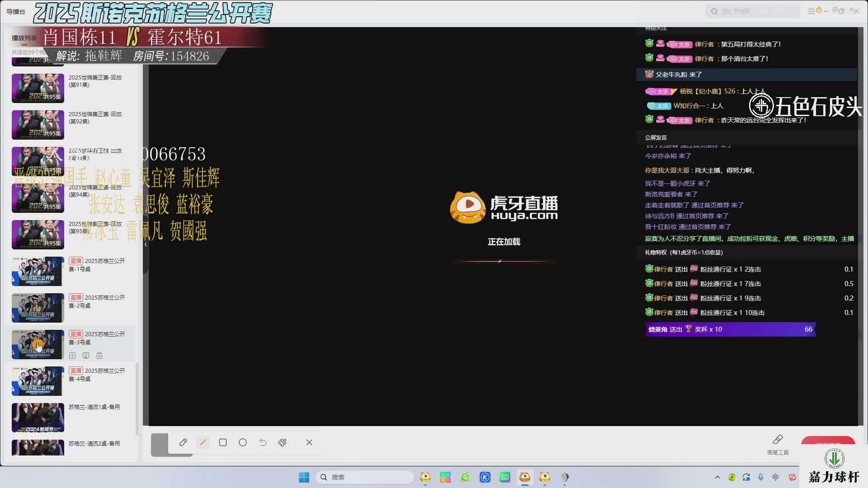Screen dimensions: 868x488
Task: Click the add icon under 3号桌 item
Action: click(72, 356)
